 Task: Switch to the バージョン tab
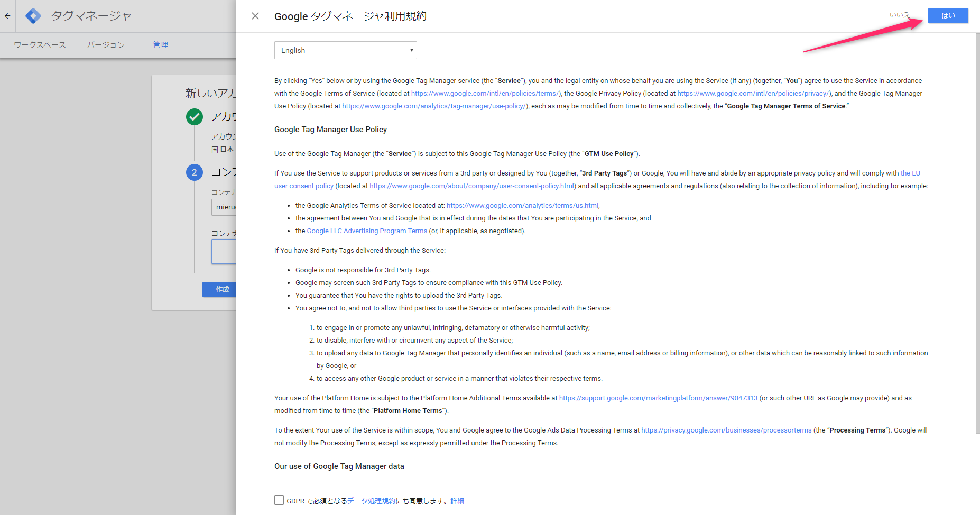tap(106, 45)
